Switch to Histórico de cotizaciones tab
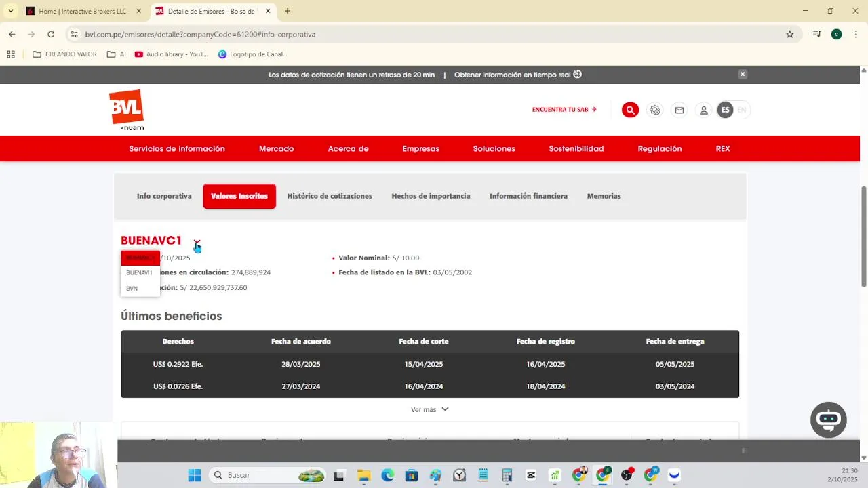This screenshot has width=868, height=488. (x=330, y=196)
